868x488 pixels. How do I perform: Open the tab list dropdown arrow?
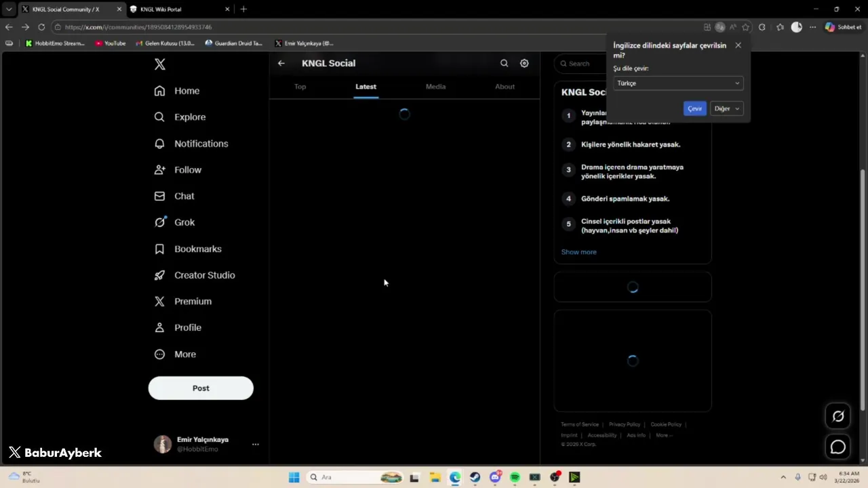pyautogui.click(x=9, y=9)
